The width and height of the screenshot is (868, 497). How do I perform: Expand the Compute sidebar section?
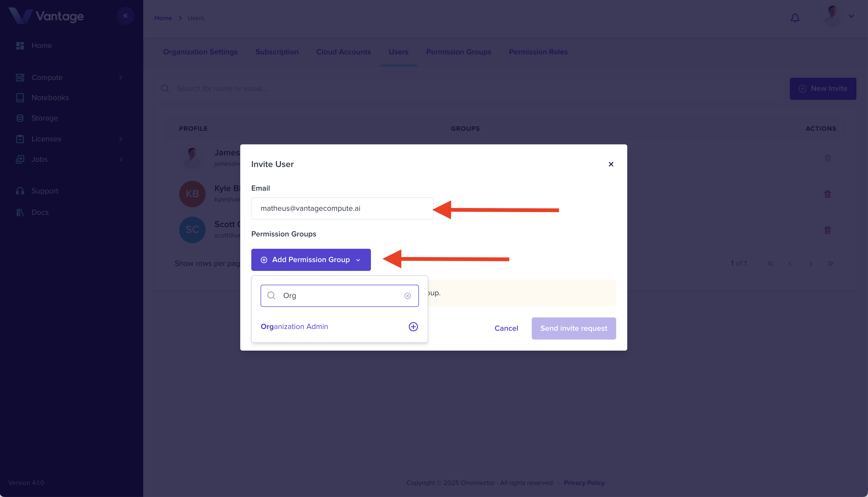pos(120,78)
